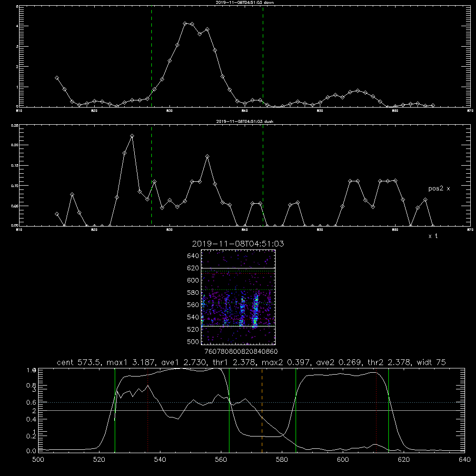Click the '500' x-axis label of the bottom plot
Image resolution: width=476 pixels, height=476 pixels.
point(38,460)
